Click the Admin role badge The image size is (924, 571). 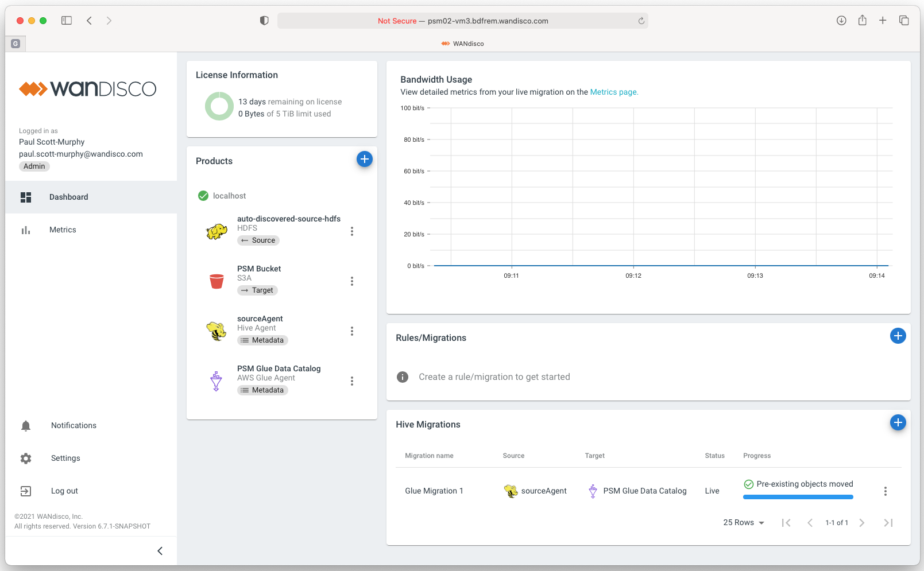click(x=34, y=166)
